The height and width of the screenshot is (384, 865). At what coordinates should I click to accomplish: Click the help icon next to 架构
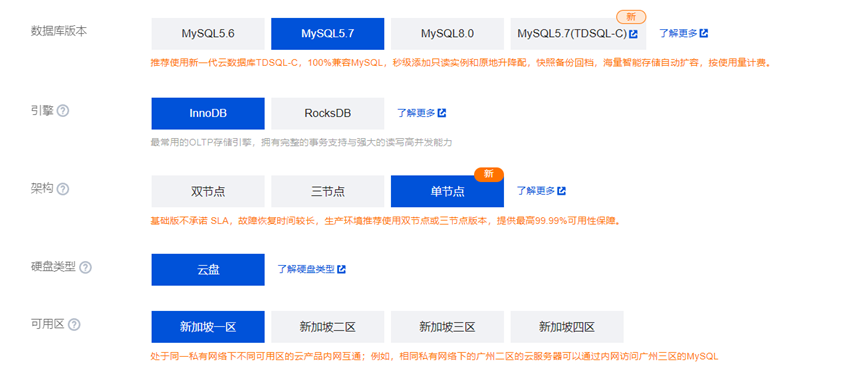63,189
